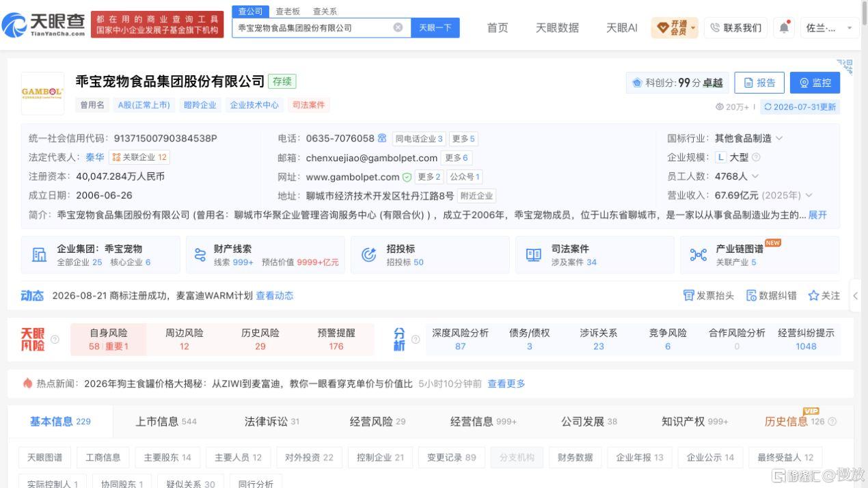Click the phone number lookup icon

(x=382, y=138)
